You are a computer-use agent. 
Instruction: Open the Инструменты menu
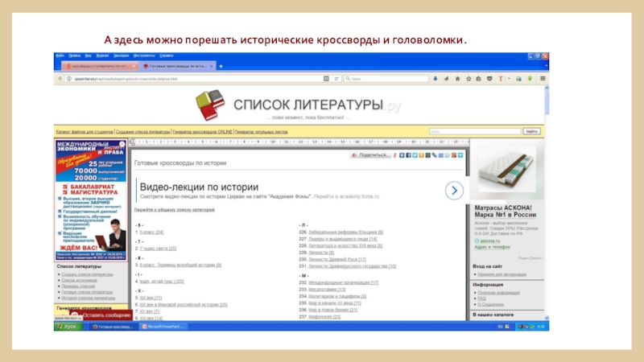[x=144, y=56]
